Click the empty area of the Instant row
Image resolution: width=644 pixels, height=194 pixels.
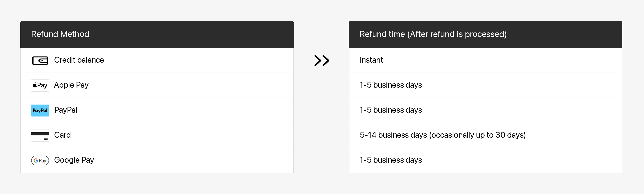(500, 60)
